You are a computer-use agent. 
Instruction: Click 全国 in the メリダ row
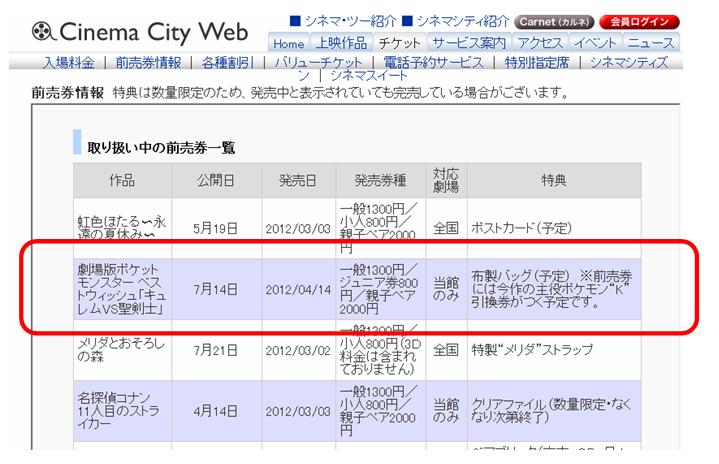(x=446, y=350)
